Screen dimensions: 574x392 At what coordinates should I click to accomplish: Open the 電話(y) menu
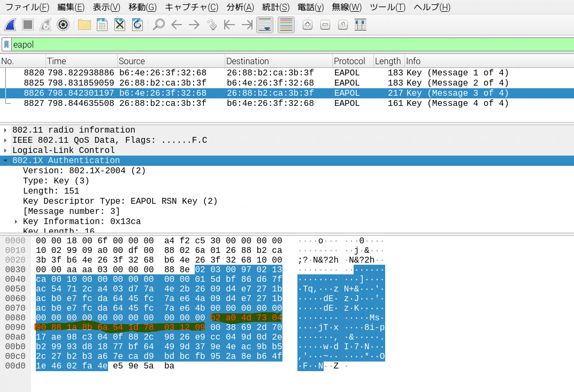[310, 7]
